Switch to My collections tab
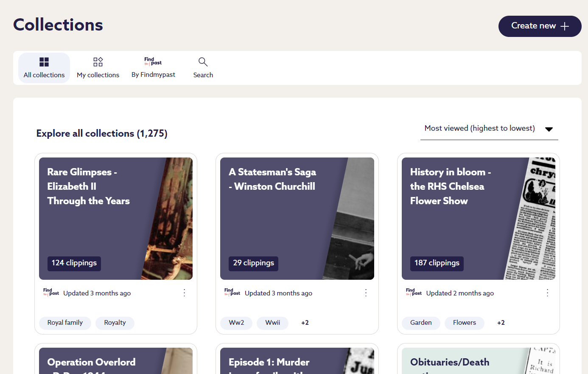The width and height of the screenshot is (588, 374). (x=98, y=68)
